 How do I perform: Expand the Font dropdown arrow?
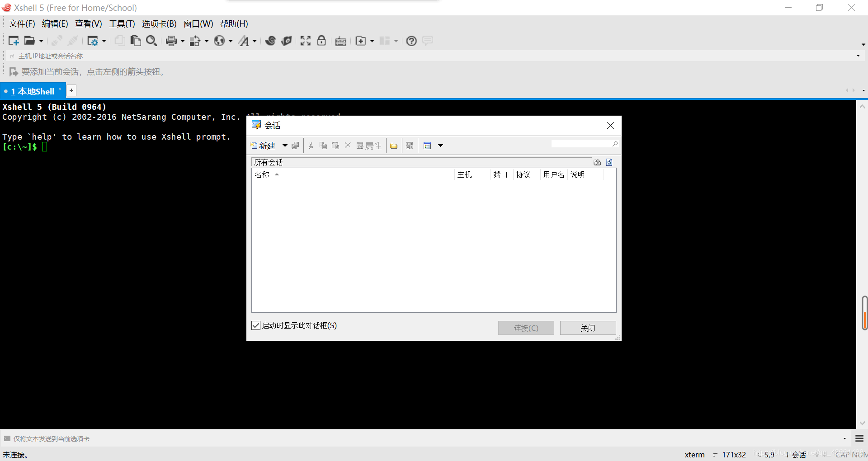coord(255,41)
